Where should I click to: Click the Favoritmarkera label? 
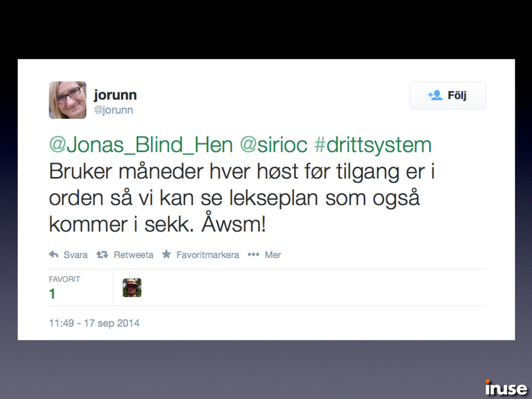coord(208,255)
